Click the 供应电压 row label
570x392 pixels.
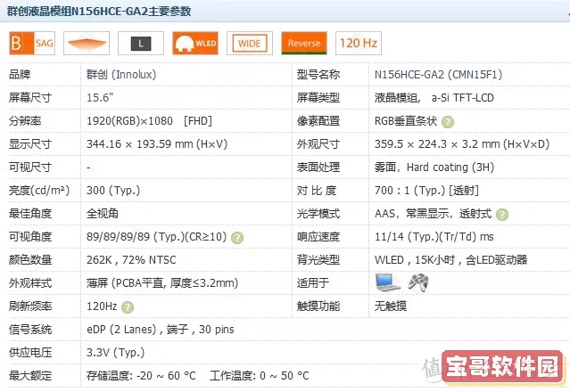pyautogui.click(x=30, y=353)
